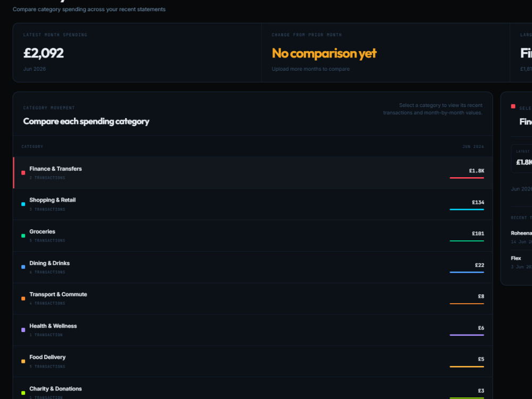Click the £3 Charity & Donations amount
The width and height of the screenshot is (532, 399).
(x=481, y=390)
